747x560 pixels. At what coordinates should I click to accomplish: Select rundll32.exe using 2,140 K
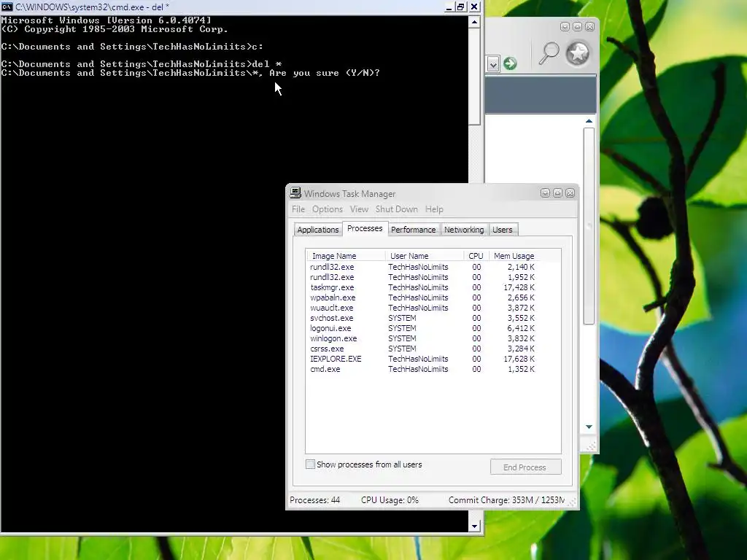point(422,267)
